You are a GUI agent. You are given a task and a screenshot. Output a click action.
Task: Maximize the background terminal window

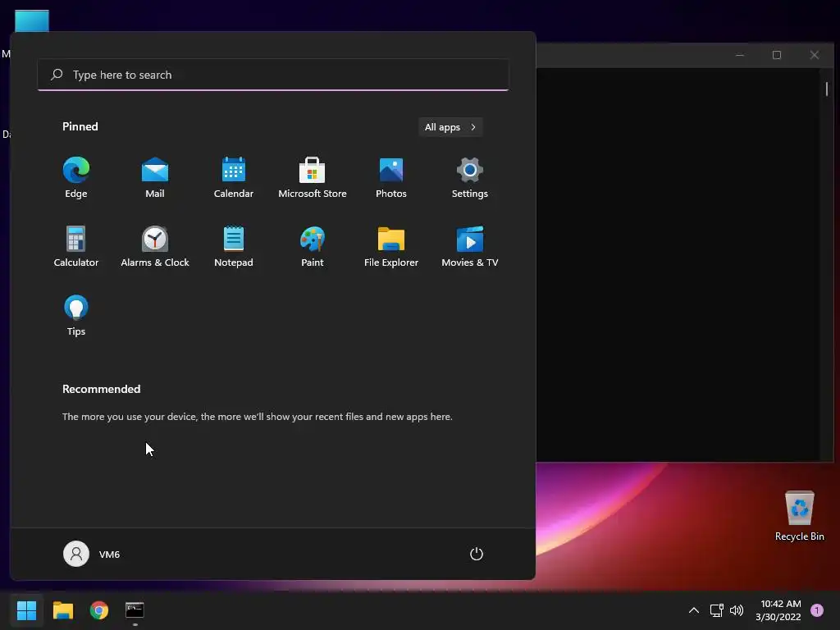click(x=777, y=55)
